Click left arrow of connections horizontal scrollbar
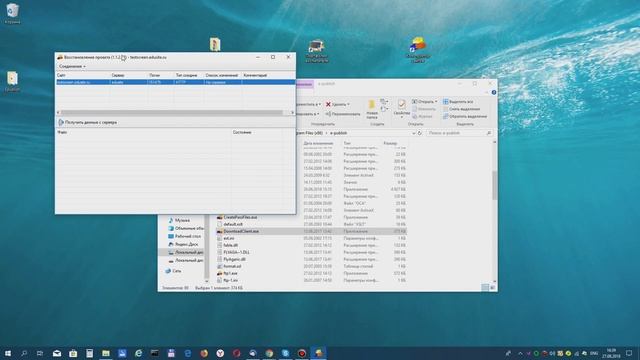This screenshot has height=360, width=640. coord(58,112)
